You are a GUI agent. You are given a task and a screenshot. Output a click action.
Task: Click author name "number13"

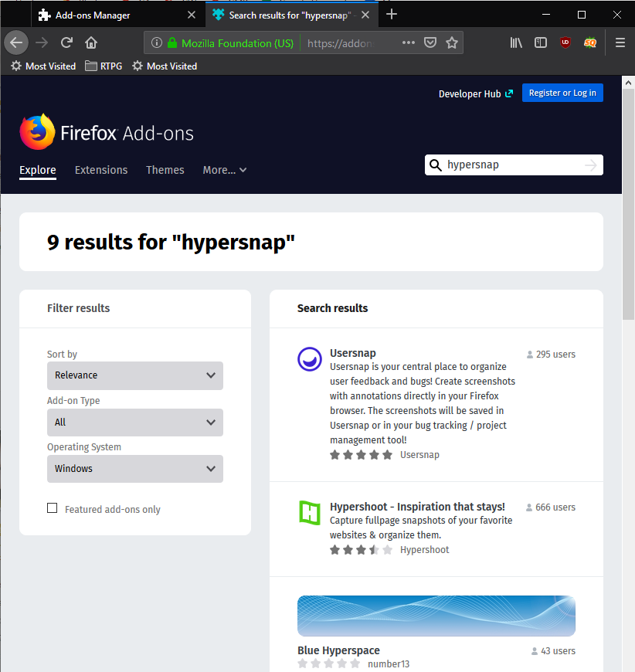389,664
